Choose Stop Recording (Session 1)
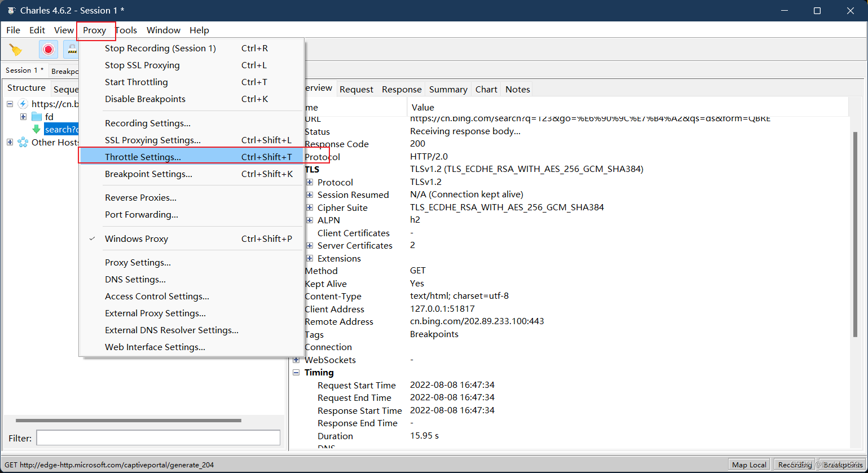This screenshot has width=868, height=473. coord(192,48)
